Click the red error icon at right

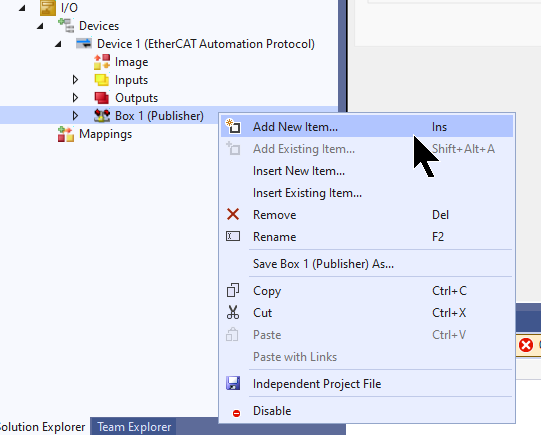click(526, 345)
